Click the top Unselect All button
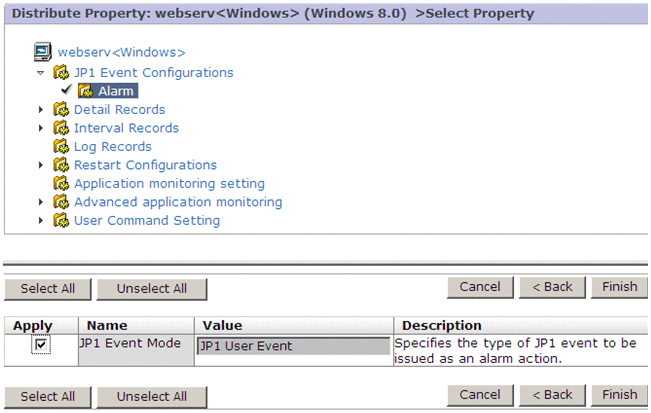 [151, 288]
